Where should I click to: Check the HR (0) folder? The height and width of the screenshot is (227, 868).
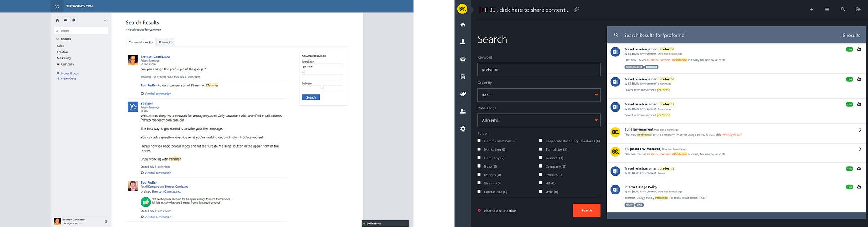(540, 183)
